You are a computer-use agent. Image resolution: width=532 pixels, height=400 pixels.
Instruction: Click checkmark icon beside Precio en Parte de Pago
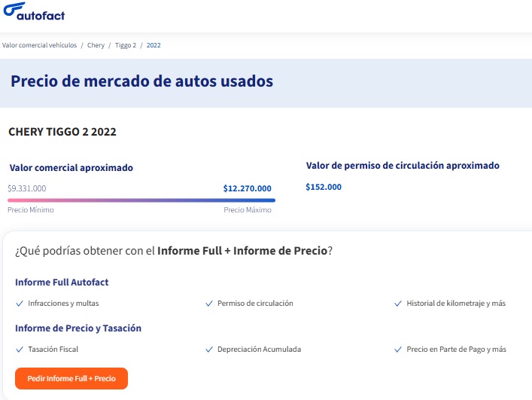tap(398, 350)
